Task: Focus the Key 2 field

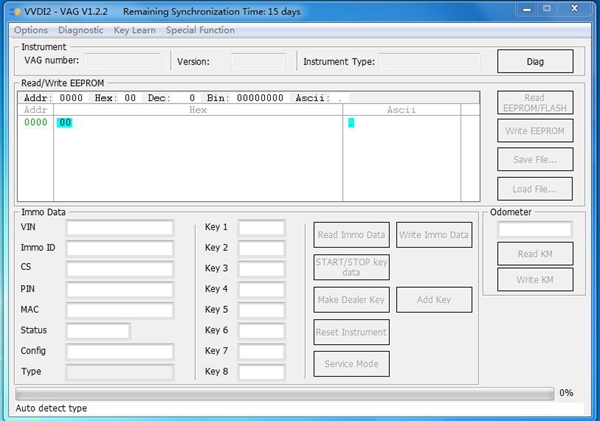Action: coord(261,248)
